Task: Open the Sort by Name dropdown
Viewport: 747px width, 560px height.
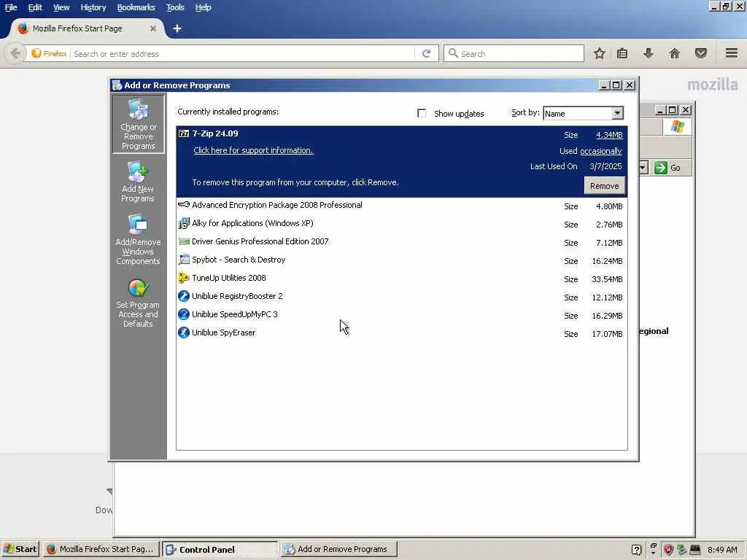Action: [x=617, y=113]
